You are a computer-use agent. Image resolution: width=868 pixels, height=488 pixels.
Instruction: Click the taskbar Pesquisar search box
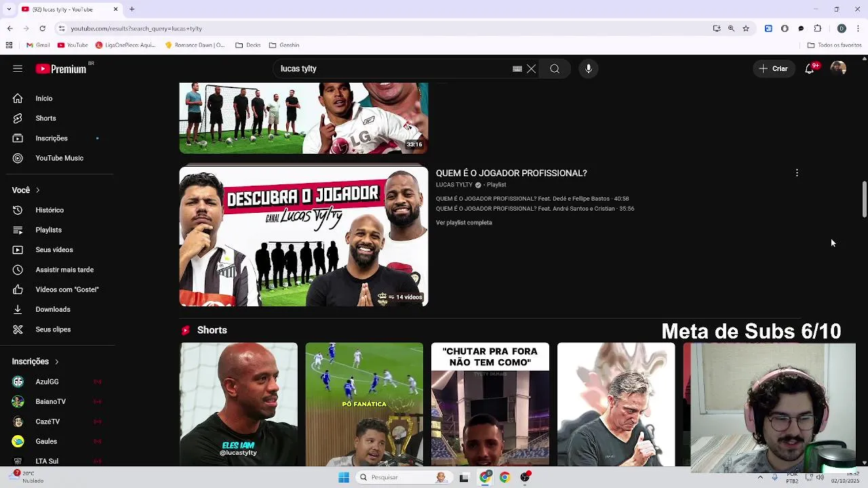tap(403, 477)
